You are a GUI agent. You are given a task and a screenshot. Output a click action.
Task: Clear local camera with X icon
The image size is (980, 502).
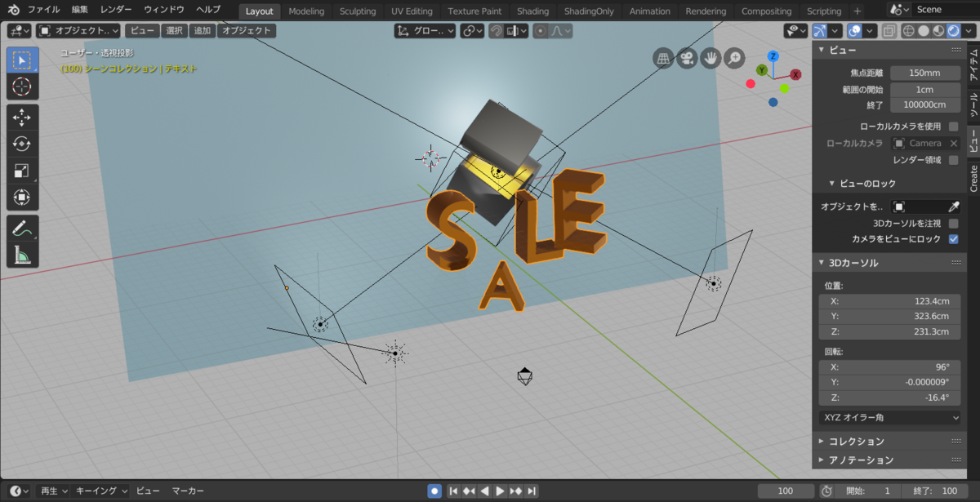pos(953,143)
